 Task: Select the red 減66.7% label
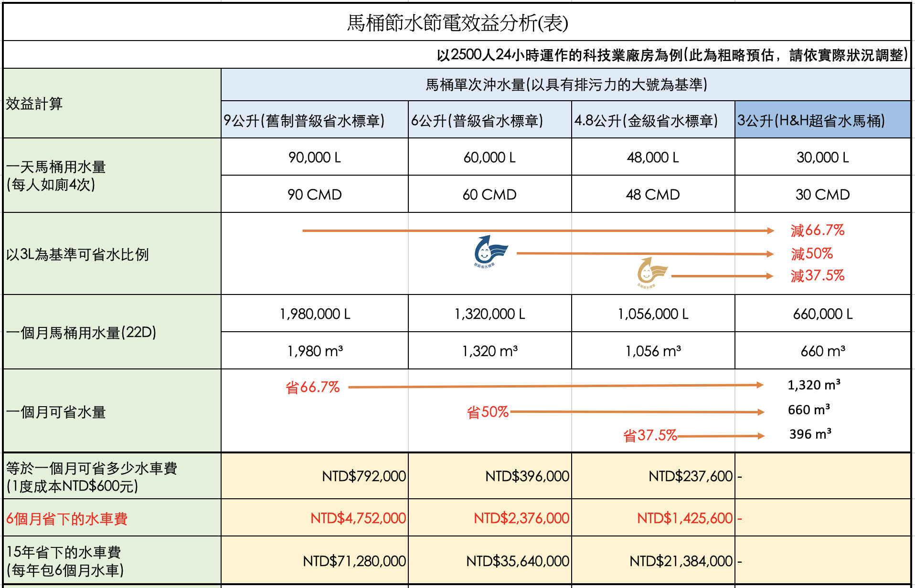tap(817, 231)
